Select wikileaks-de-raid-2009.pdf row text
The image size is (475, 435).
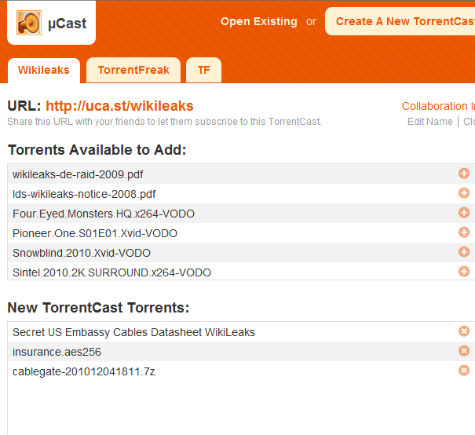point(78,174)
